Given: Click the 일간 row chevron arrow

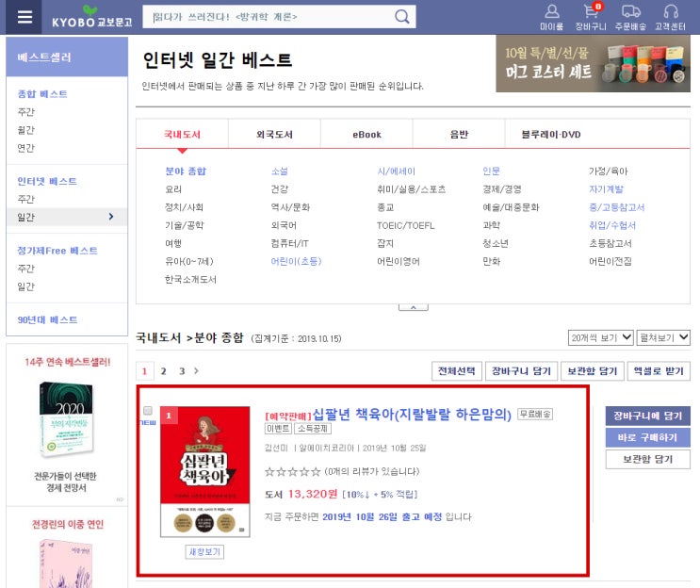Looking at the screenshot, I should [111, 217].
